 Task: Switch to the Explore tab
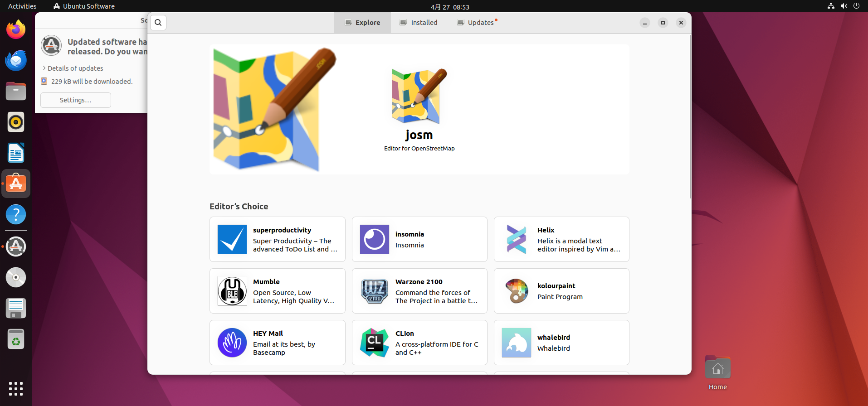(x=362, y=23)
